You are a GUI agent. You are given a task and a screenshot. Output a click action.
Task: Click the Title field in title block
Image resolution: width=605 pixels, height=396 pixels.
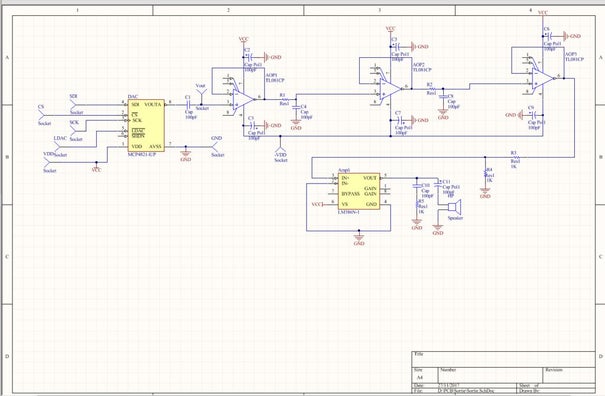tap(503, 359)
